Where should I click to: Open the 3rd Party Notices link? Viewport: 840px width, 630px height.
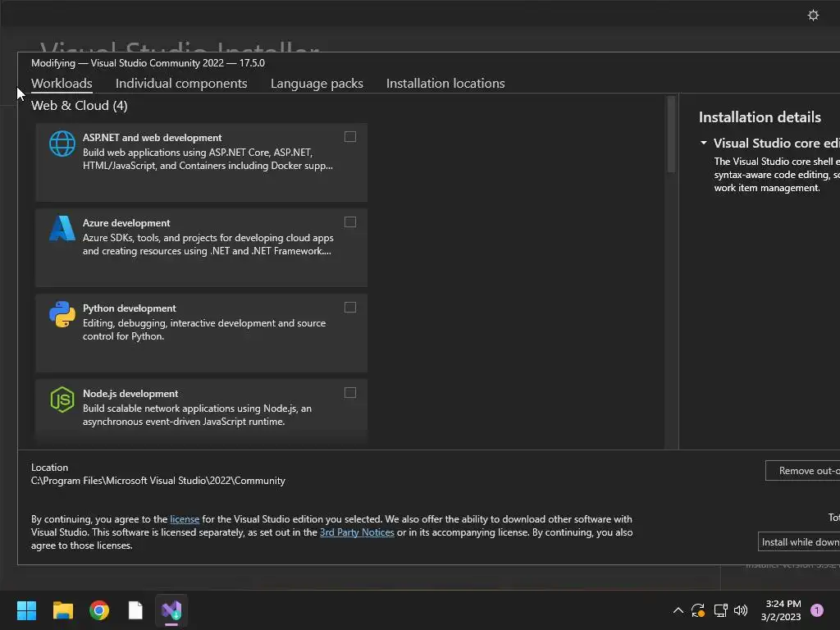coord(357,532)
